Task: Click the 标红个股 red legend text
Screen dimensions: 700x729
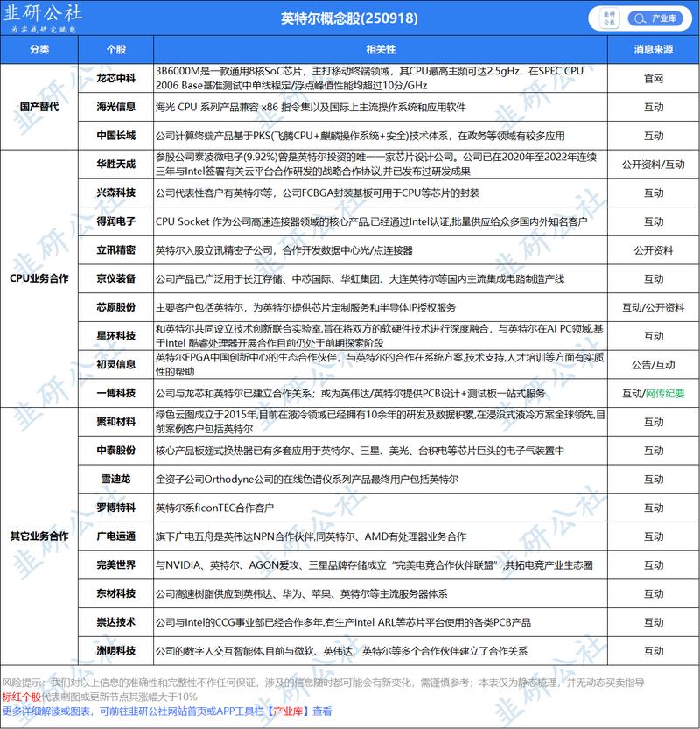Action: coord(21,697)
